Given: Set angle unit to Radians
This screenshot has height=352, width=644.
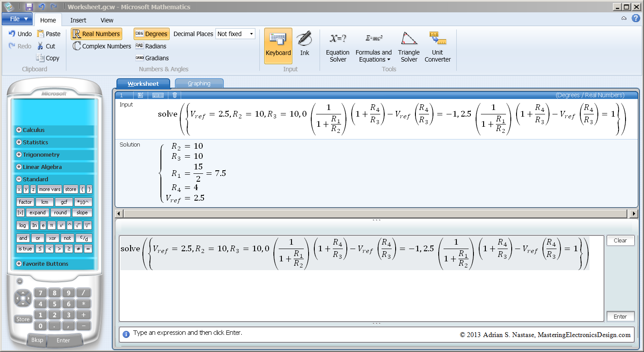Looking at the screenshot, I should tap(151, 46).
